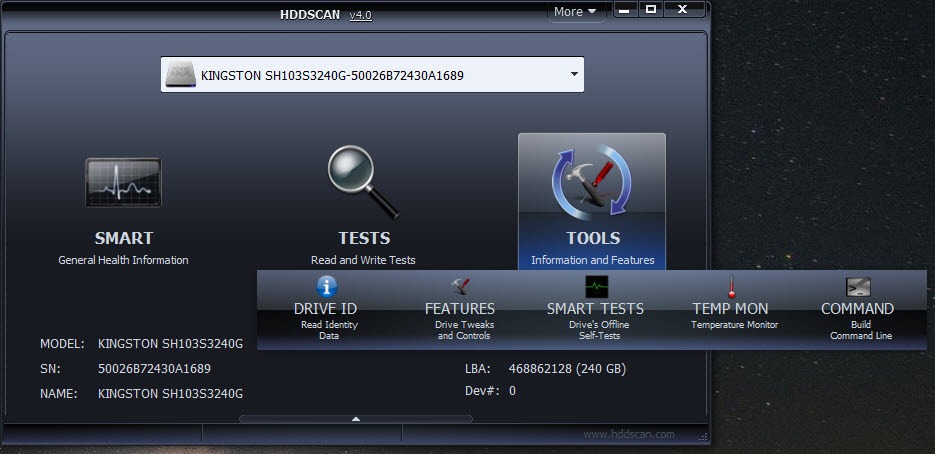The width and height of the screenshot is (935, 454).
Task: Select SMART TESTS Offline Self-Tests label
Action: [599, 330]
